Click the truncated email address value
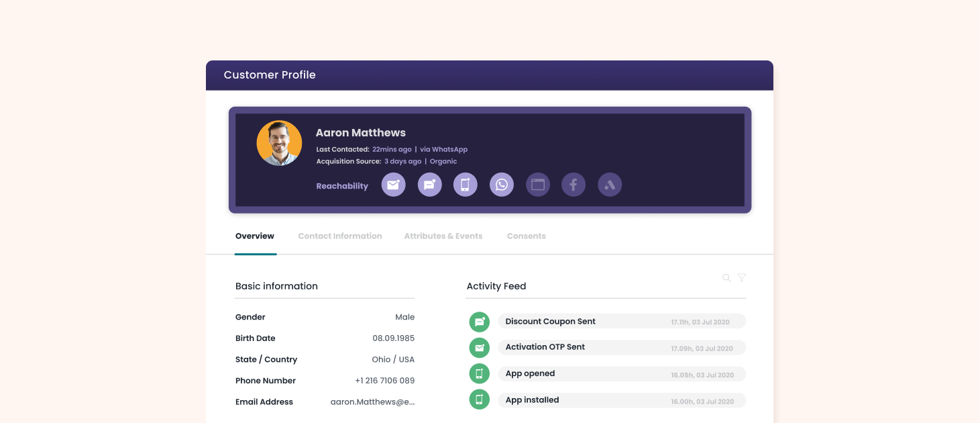Screen dimensions: 980x423 click(x=372, y=402)
